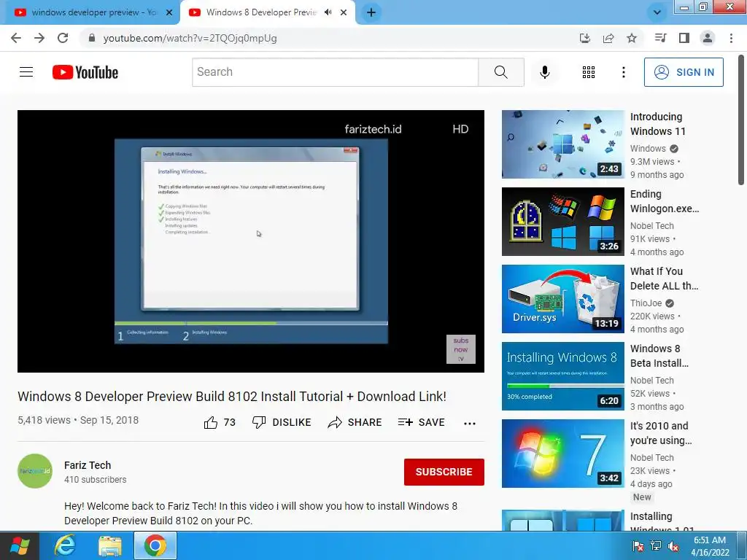This screenshot has width=747, height=560.
Task: Click the install/download page icon in address bar
Action: [x=584, y=38]
